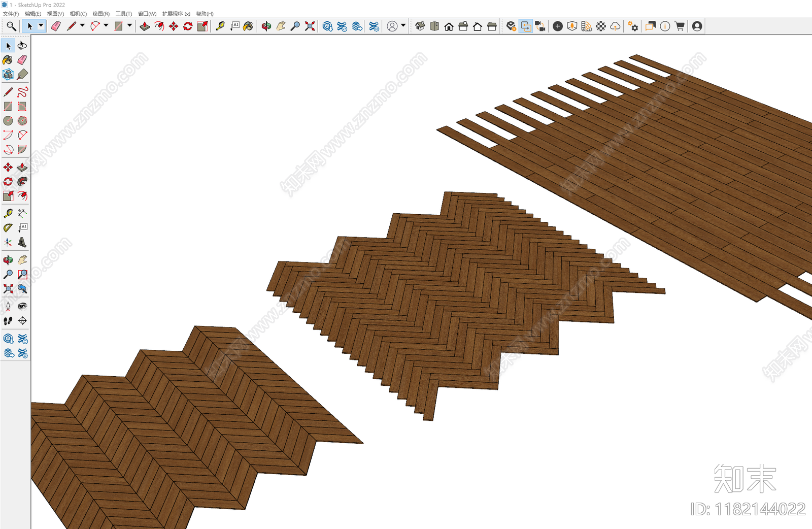
Task: Select the Push/Pull tool in top toolbar
Action: [x=145, y=26]
